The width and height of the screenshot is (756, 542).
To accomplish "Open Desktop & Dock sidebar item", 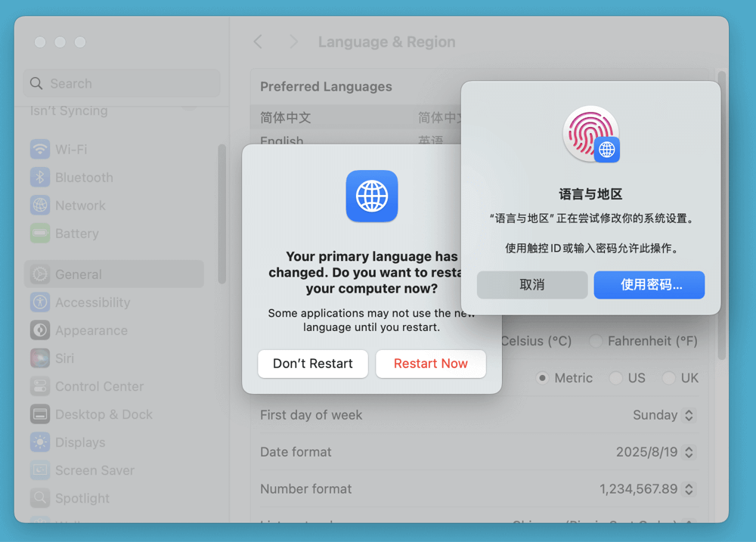I will [103, 414].
